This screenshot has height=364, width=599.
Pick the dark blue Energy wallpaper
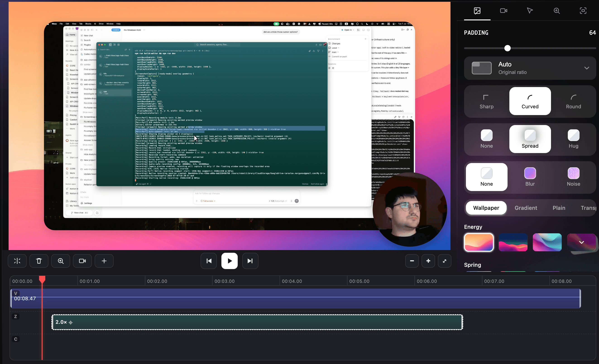[x=513, y=242]
